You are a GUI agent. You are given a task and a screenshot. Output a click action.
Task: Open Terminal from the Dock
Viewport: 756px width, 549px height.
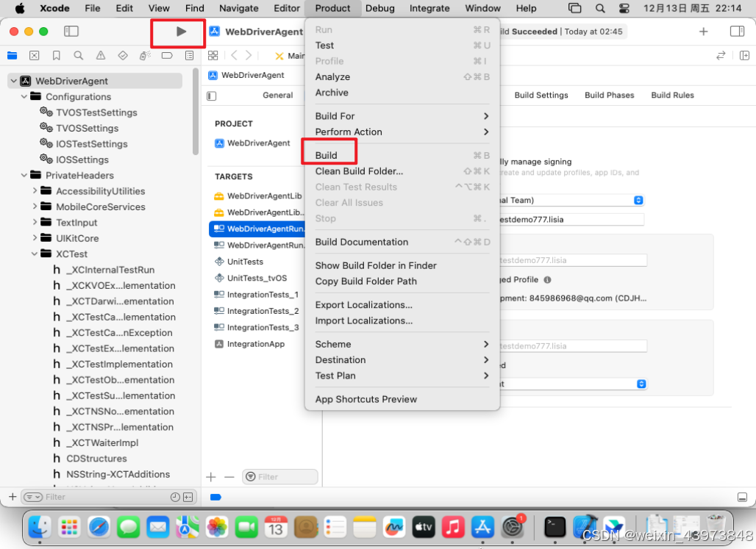click(554, 527)
